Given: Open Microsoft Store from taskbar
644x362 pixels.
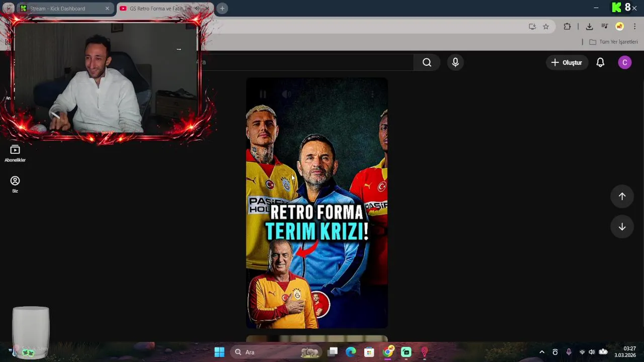Looking at the screenshot, I should click(x=369, y=352).
